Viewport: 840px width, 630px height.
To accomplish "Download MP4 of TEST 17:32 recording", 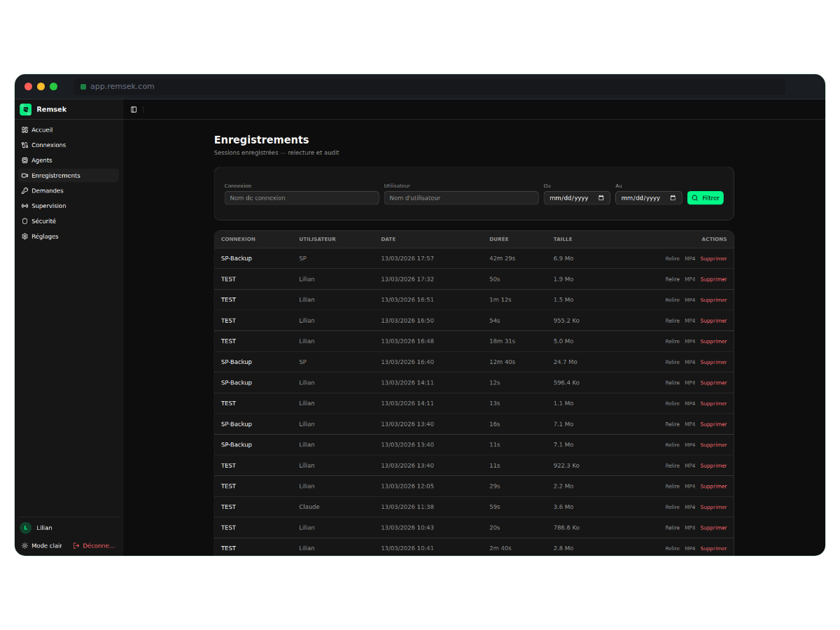I will coord(689,279).
